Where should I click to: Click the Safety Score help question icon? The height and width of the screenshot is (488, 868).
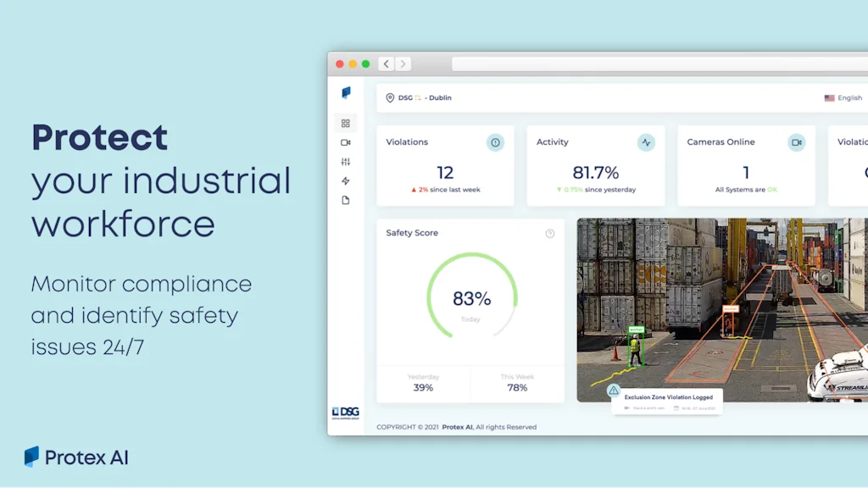point(549,234)
